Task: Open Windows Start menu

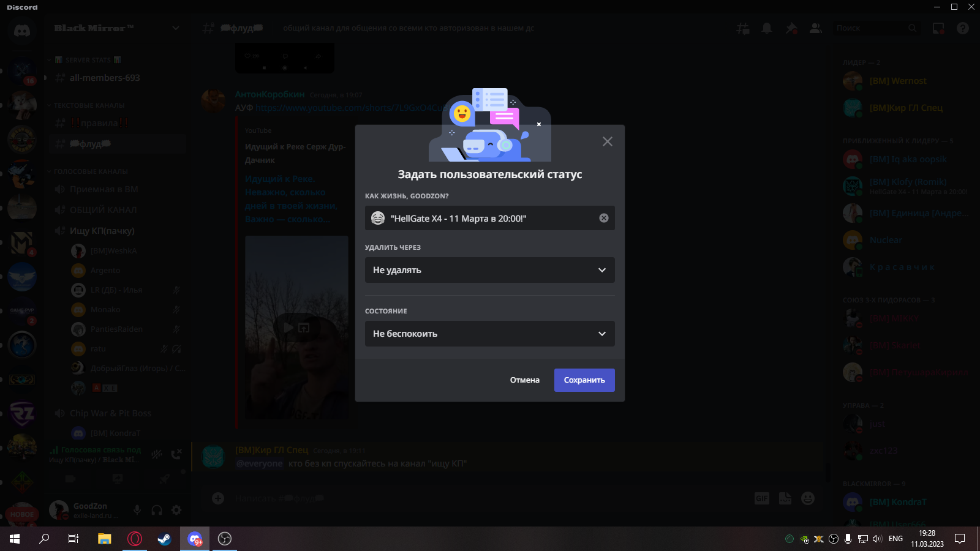Action: click(x=15, y=539)
